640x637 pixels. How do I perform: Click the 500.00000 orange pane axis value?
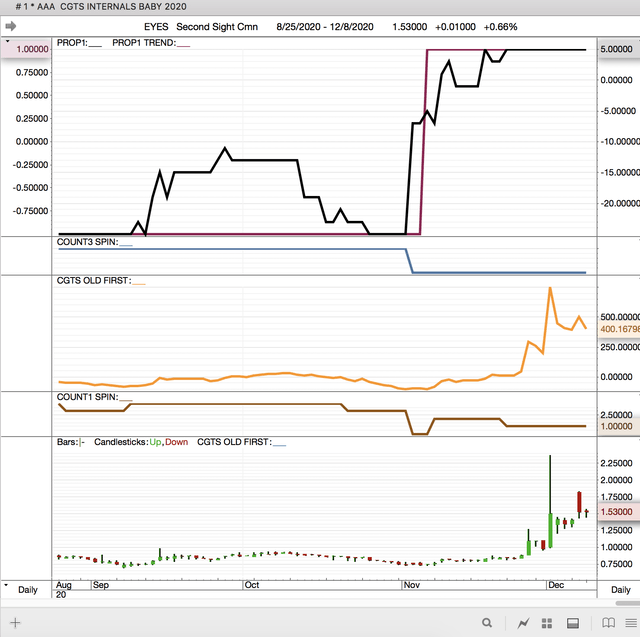620,317
